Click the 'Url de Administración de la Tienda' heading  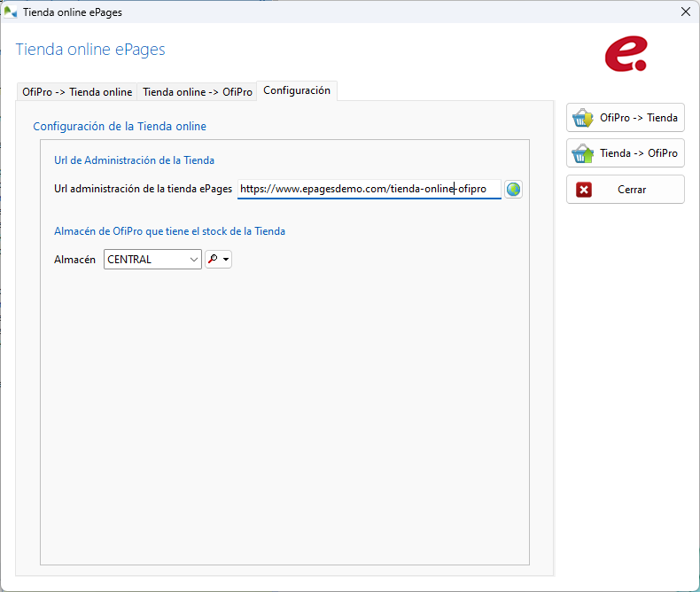coord(134,160)
